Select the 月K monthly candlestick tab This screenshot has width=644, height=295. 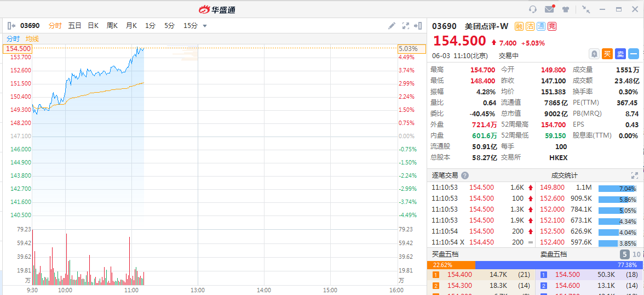[131, 26]
